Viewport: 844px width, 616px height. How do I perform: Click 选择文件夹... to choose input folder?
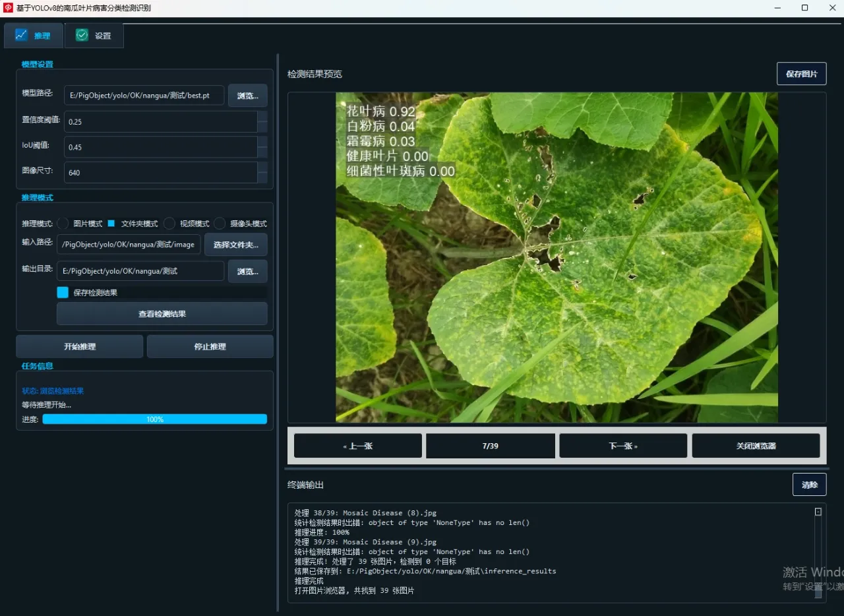click(x=235, y=245)
